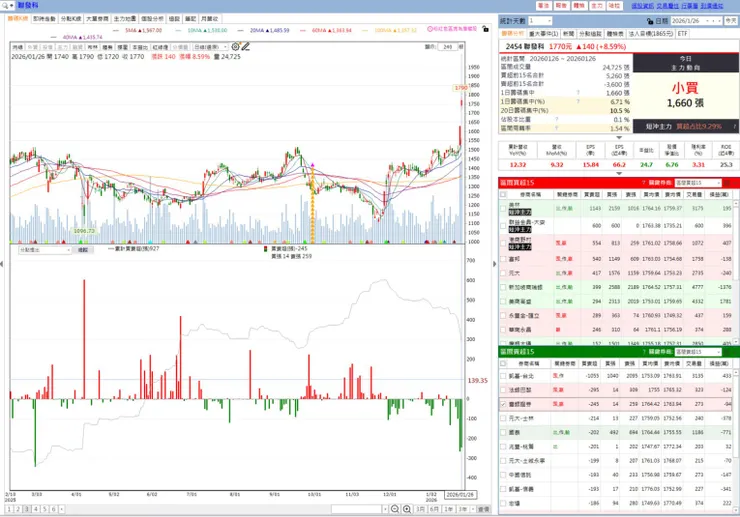Select the pencil drawing tool icon

click(245, 47)
